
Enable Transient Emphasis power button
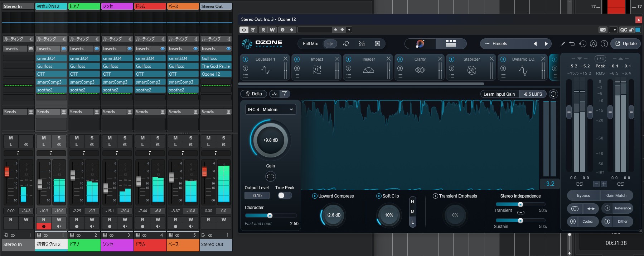[435, 196]
